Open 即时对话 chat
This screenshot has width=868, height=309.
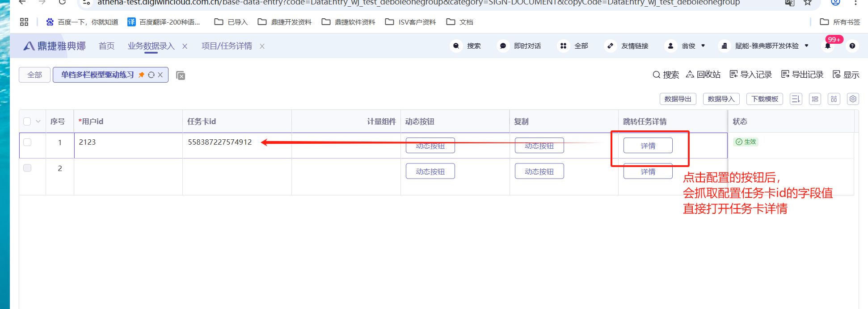(x=520, y=46)
